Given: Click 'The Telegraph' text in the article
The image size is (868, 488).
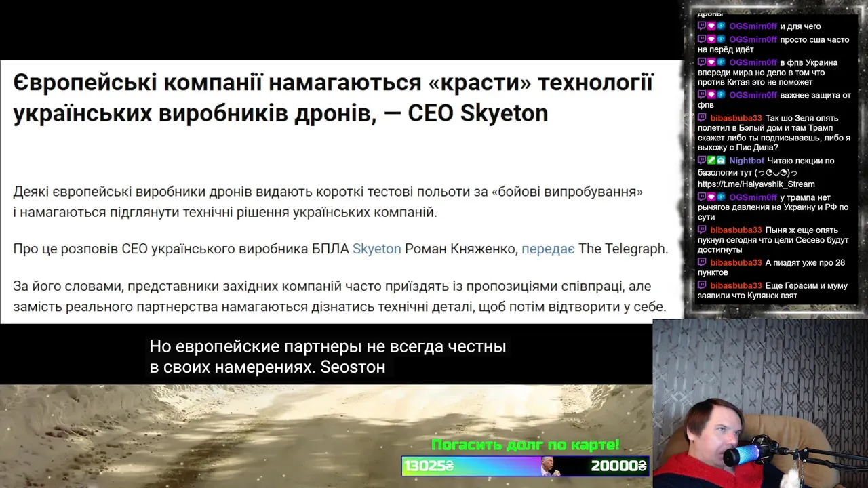Looking at the screenshot, I should point(623,249).
